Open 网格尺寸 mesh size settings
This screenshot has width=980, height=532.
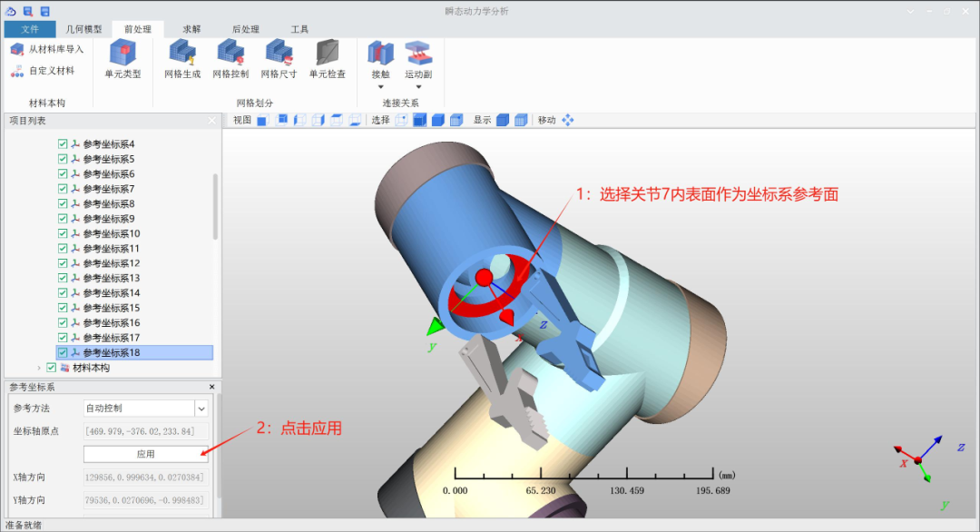[x=279, y=59]
